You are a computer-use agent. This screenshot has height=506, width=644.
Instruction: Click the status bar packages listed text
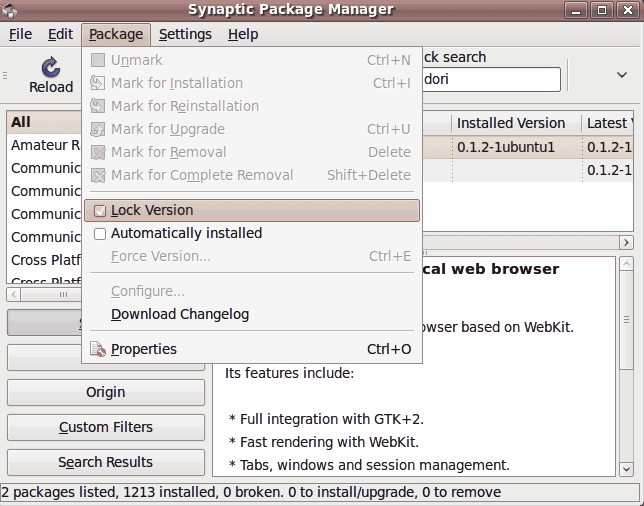(x=251, y=492)
